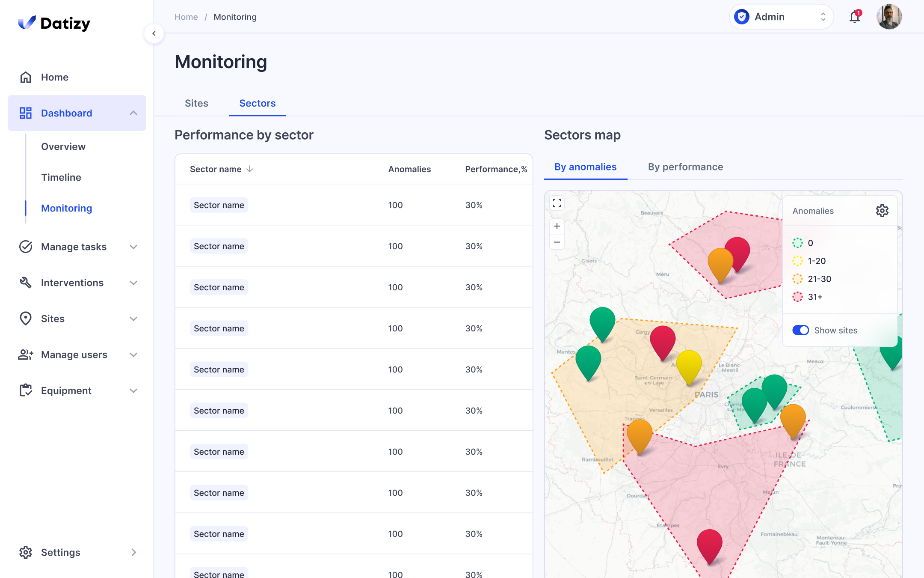
Task: Open the user profile avatar
Action: (889, 17)
